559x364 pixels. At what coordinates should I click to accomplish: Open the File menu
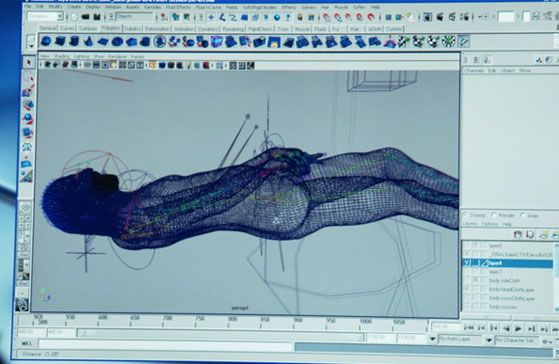(x=28, y=7)
